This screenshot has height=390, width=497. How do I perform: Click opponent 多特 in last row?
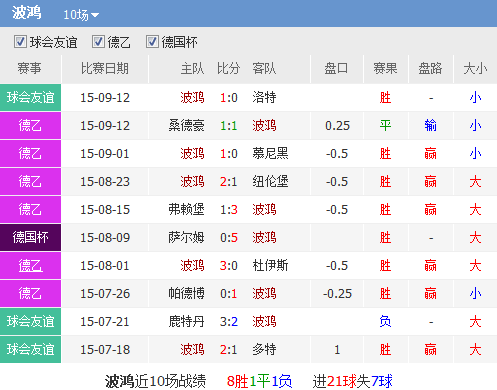click(264, 350)
